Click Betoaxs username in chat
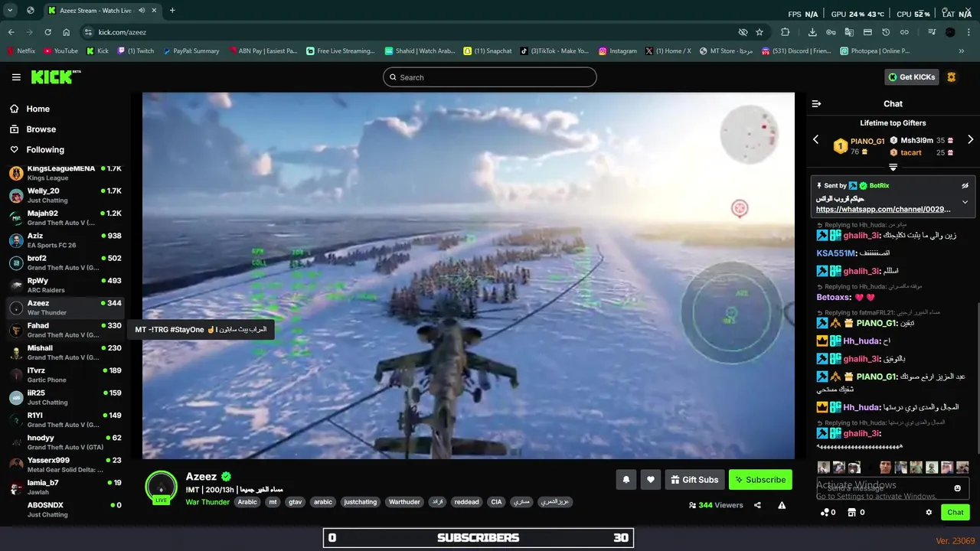The image size is (980, 551). point(834,297)
